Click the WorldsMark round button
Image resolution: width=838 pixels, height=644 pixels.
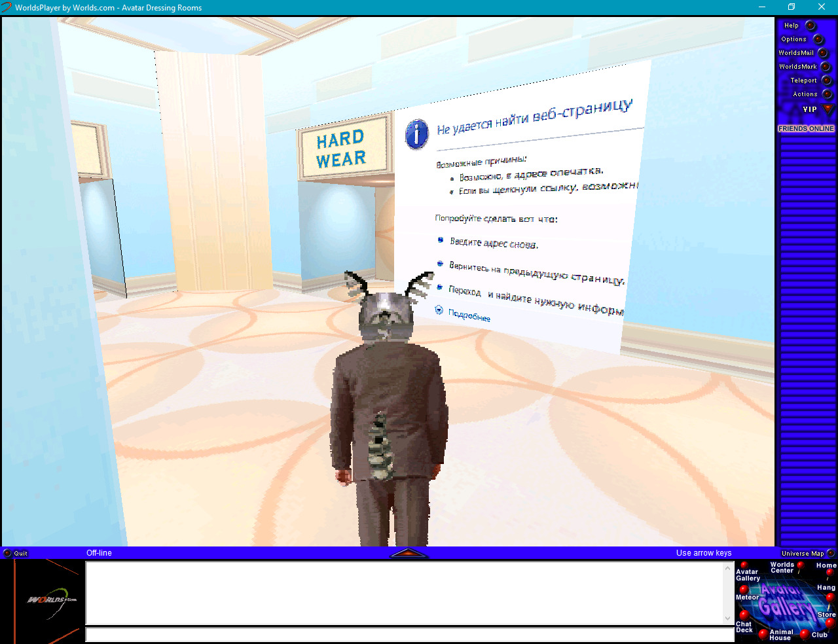[826, 67]
